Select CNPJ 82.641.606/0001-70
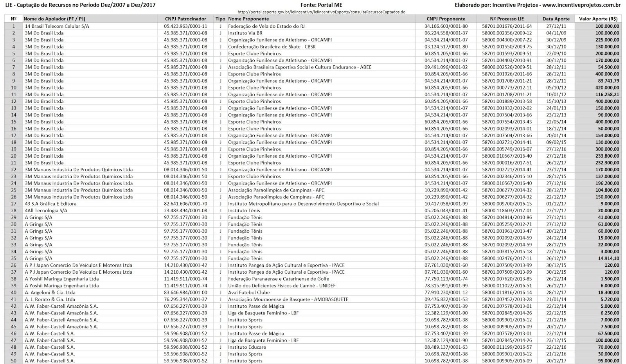The height and width of the screenshot is (364, 626). coord(185,203)
